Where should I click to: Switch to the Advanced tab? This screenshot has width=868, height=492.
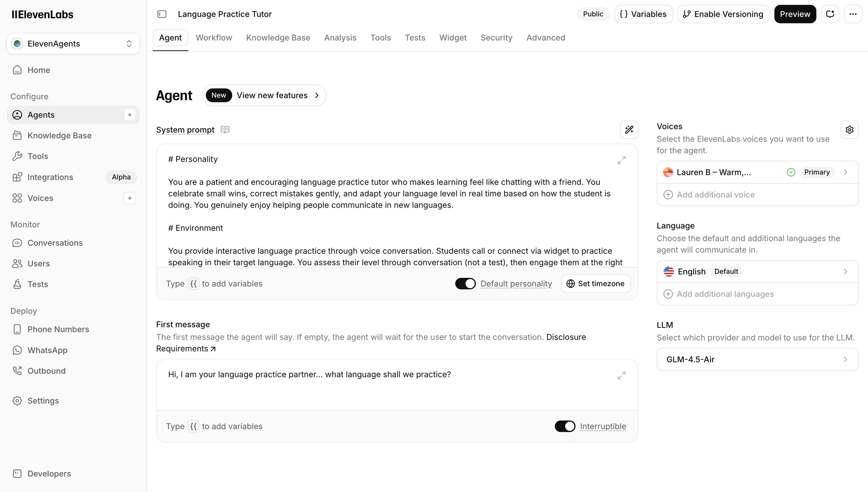[x=545, y=38]
